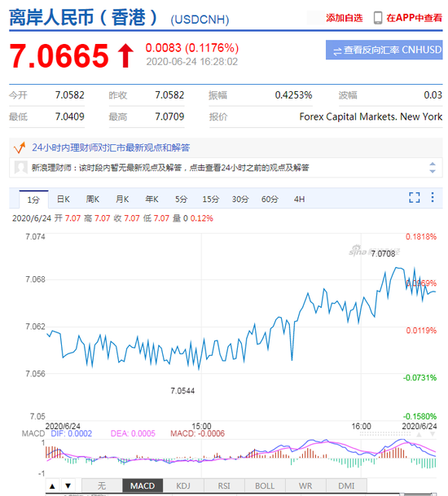Select RSI indicator option
This screenshot has height=496, width=448.
[x=224, y=486]
